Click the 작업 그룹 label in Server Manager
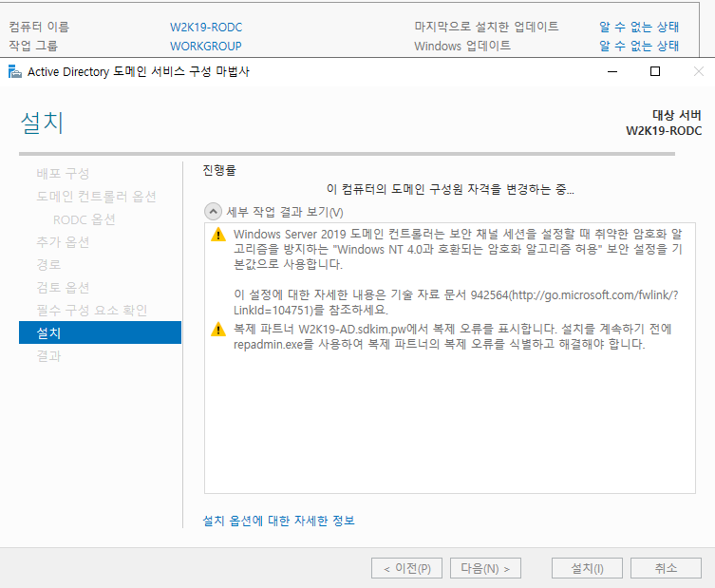Image resolution: width=715 pixels, height=588 pixels. tap(33, 46)
